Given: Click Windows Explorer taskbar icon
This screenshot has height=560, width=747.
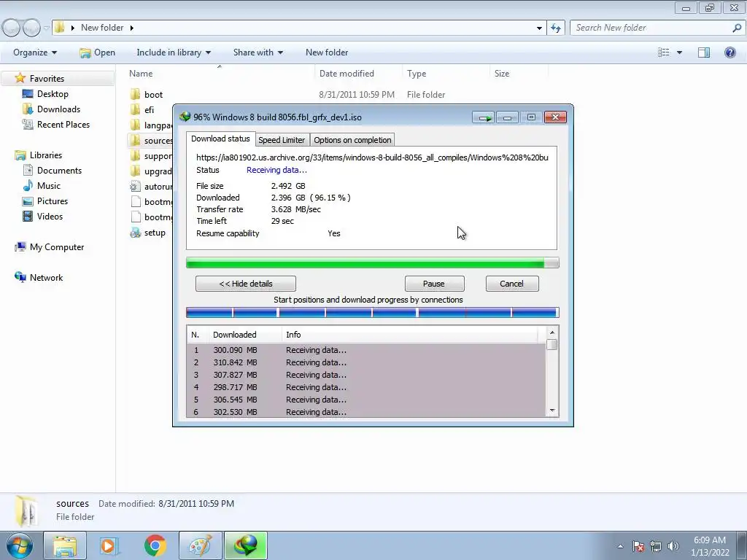Looking at the screenshot, I should pos(65,545).
